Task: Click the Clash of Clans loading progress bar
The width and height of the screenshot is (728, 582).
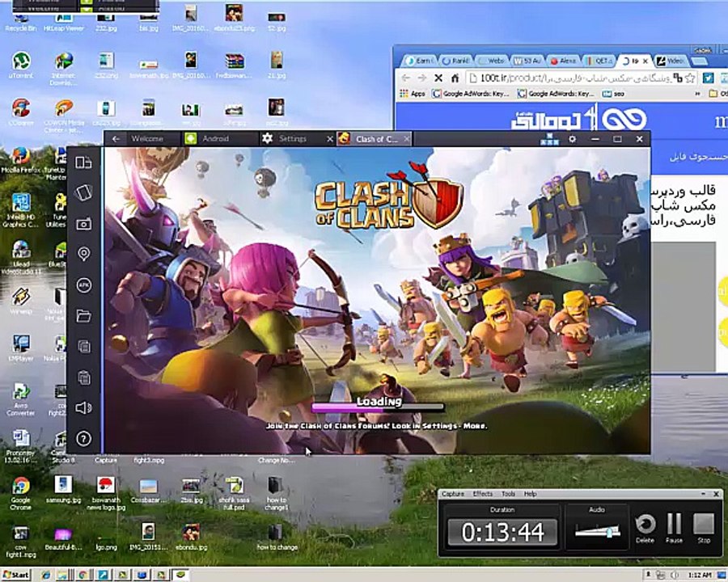Action: tap(378, 408)
